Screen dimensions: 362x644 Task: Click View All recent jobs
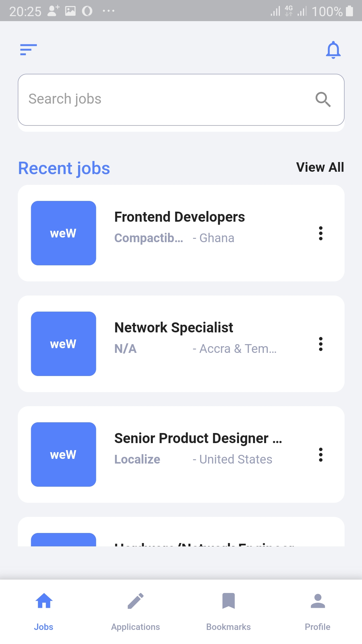point(320,167)
